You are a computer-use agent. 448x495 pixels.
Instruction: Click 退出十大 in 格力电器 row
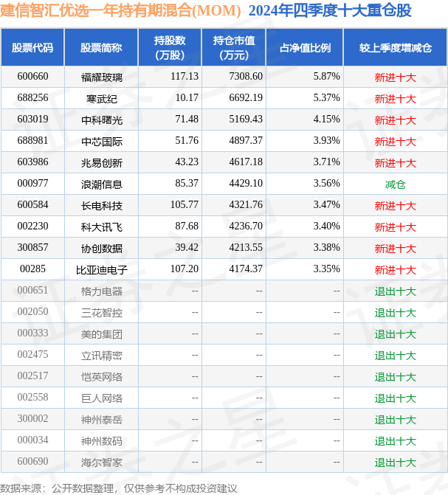pos(396,291)
